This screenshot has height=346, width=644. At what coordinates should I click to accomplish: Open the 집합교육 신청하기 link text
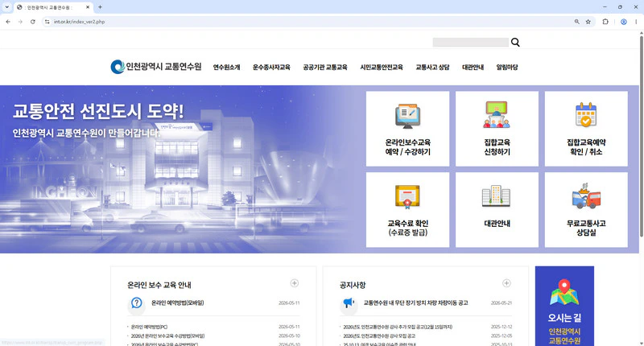coord(497,147)
